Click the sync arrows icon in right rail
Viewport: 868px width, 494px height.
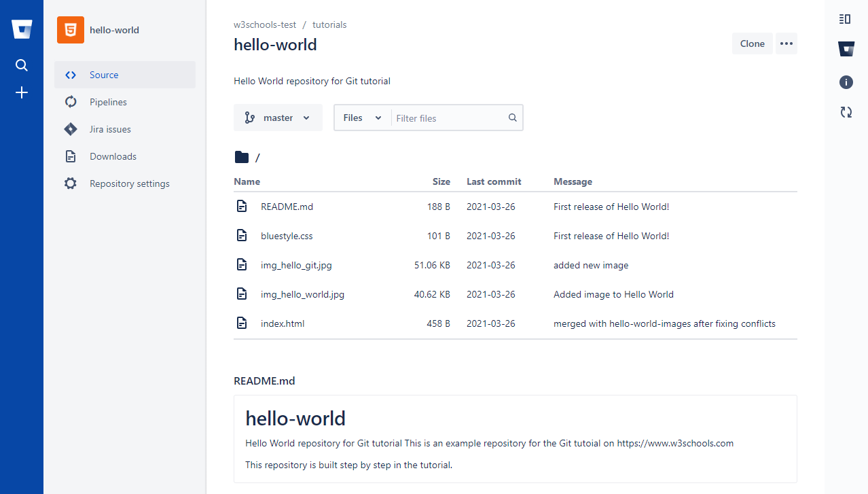[x=846, y=112]
